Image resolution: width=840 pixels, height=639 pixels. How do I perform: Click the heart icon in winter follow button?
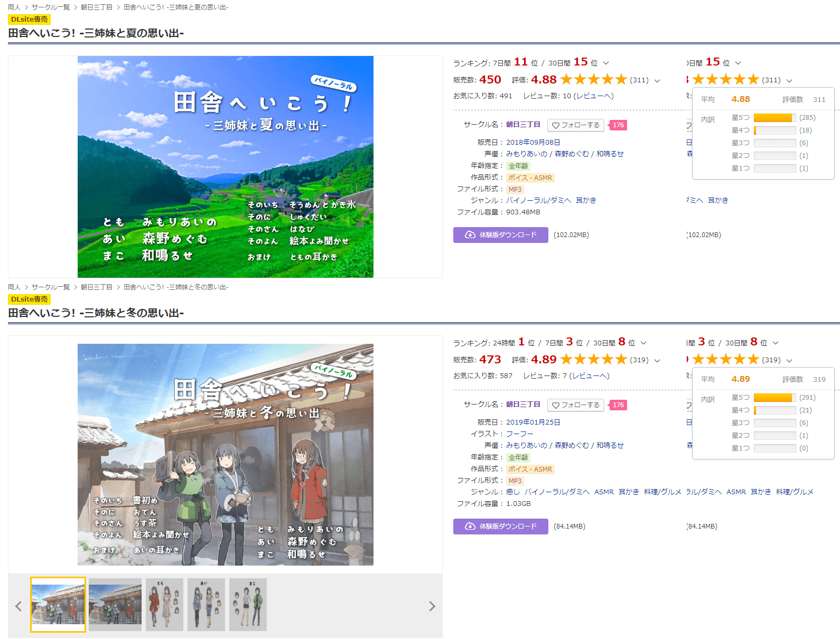(556, 405)
